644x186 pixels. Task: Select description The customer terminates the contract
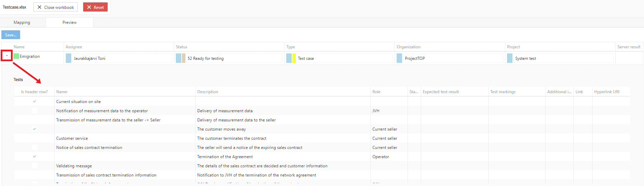[x=283, y=138]
